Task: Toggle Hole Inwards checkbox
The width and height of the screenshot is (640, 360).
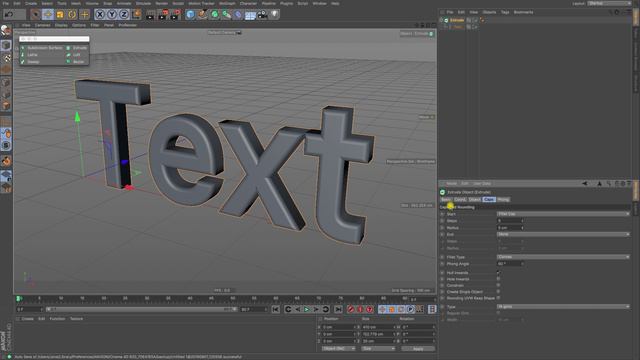Action: [x=498, y=279]
